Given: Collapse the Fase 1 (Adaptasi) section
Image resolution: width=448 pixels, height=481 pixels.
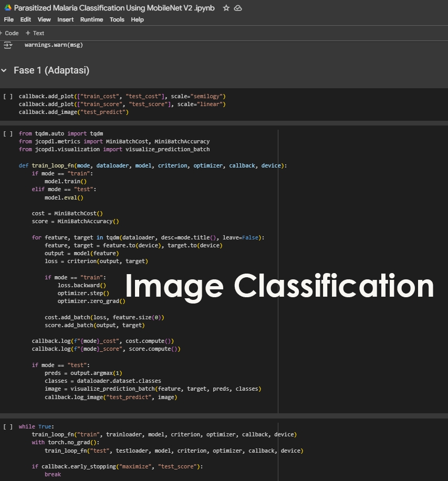Looking at the screenshot, I should 4,70.
